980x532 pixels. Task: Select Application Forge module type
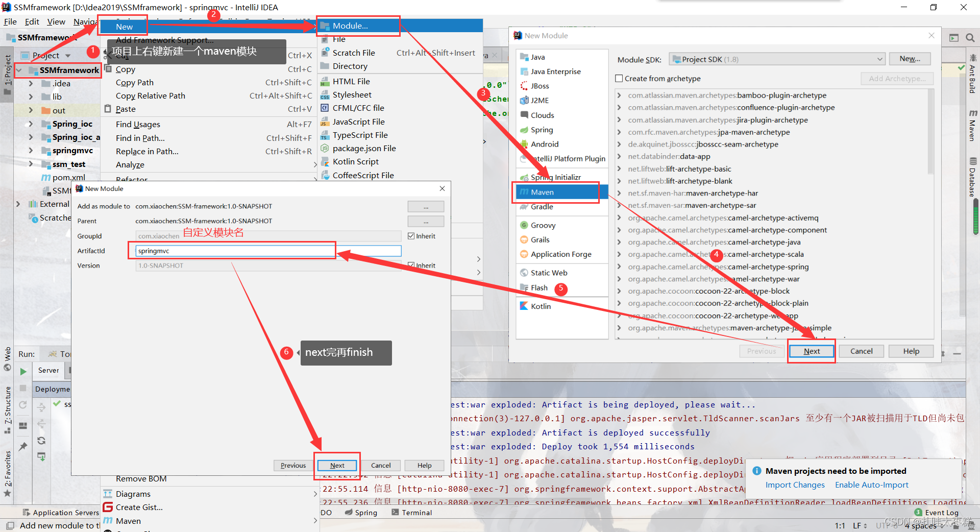pos(561,254)
